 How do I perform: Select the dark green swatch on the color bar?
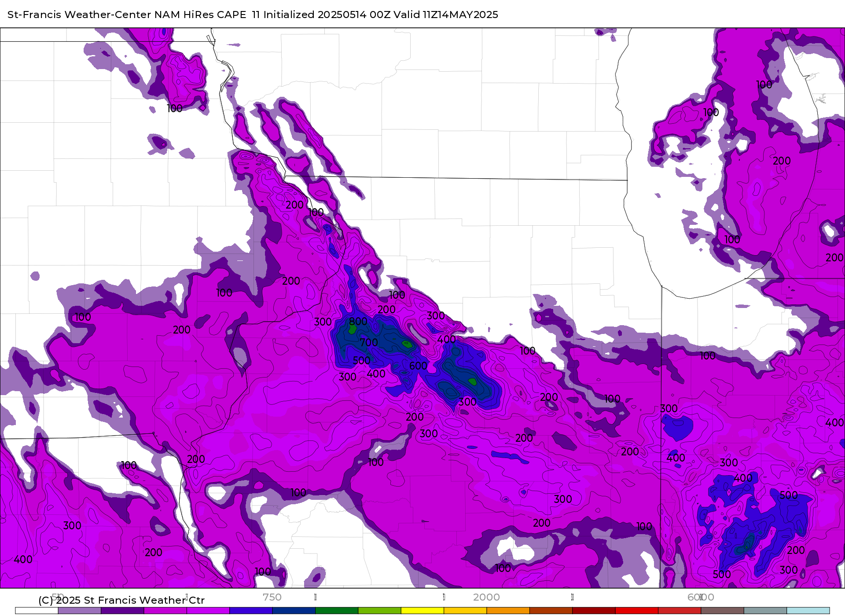tap(337, 611)
